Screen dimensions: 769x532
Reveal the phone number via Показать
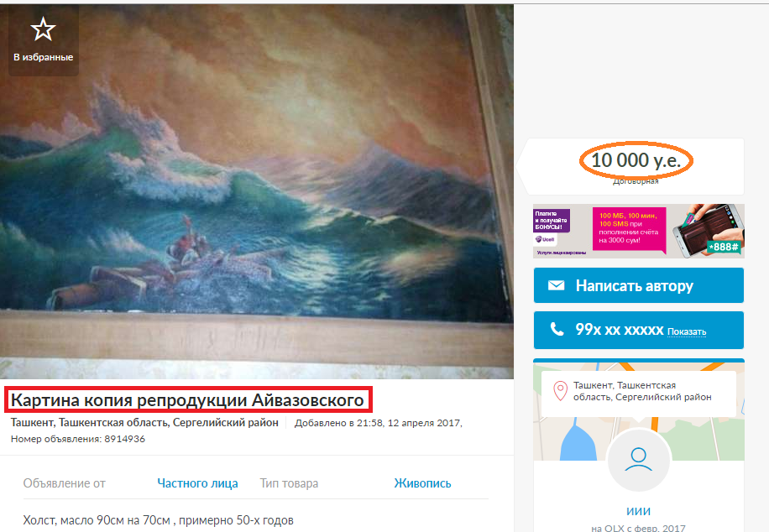pyautogui.click(x=687, y=332)
